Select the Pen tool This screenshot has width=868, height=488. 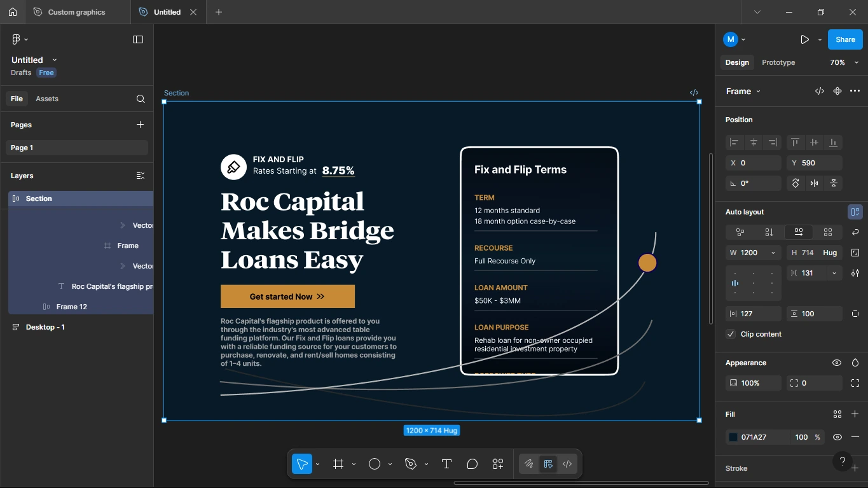411,464
